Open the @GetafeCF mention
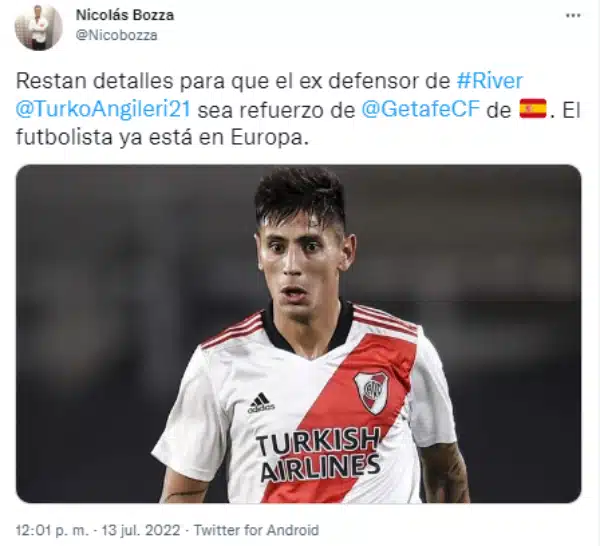The image size is (600, 546). [421, 110]
